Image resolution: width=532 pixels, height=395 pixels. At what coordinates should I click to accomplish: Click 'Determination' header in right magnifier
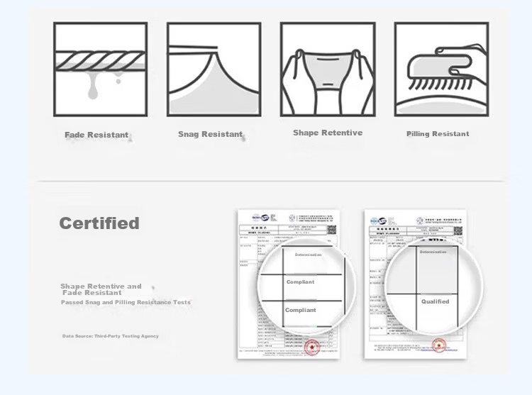433,252
